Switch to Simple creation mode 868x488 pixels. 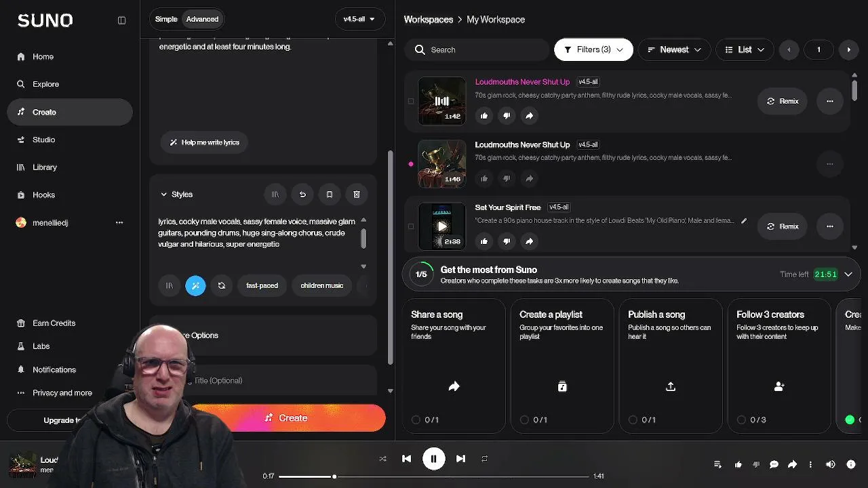tap(166, 19)
